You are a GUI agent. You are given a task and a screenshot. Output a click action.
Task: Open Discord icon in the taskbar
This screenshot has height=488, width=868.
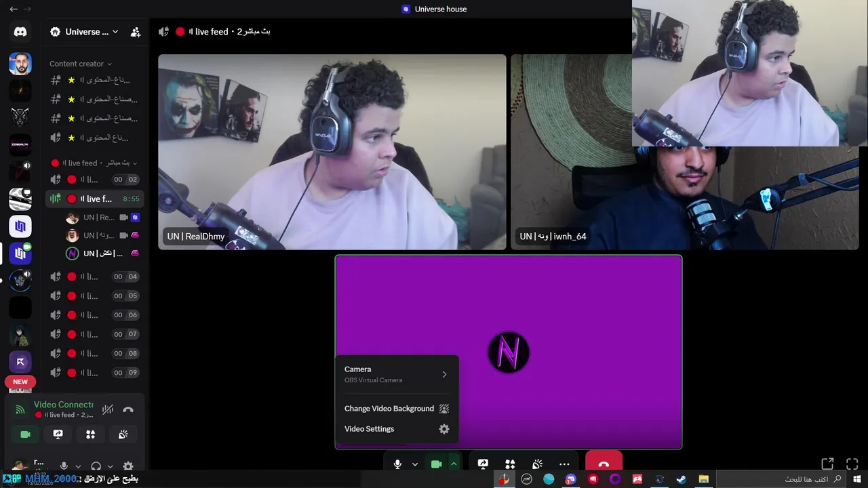coord(571,479)
